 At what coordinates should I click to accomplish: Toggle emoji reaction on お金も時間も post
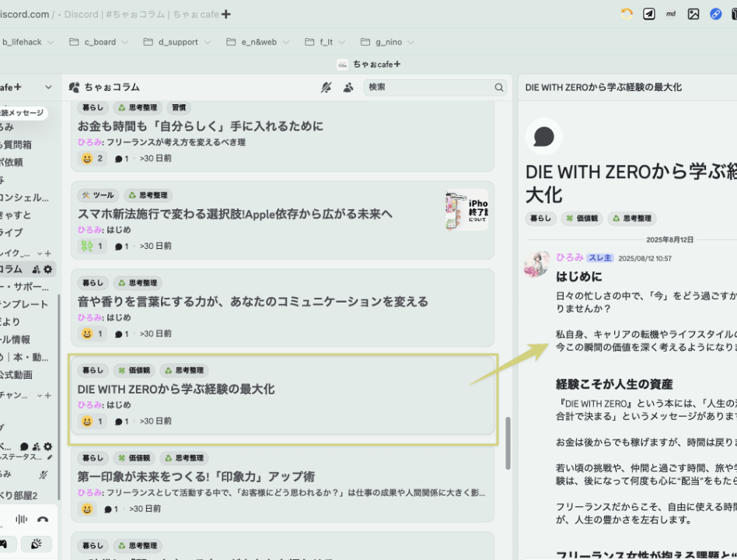click(x=93, y=159)
